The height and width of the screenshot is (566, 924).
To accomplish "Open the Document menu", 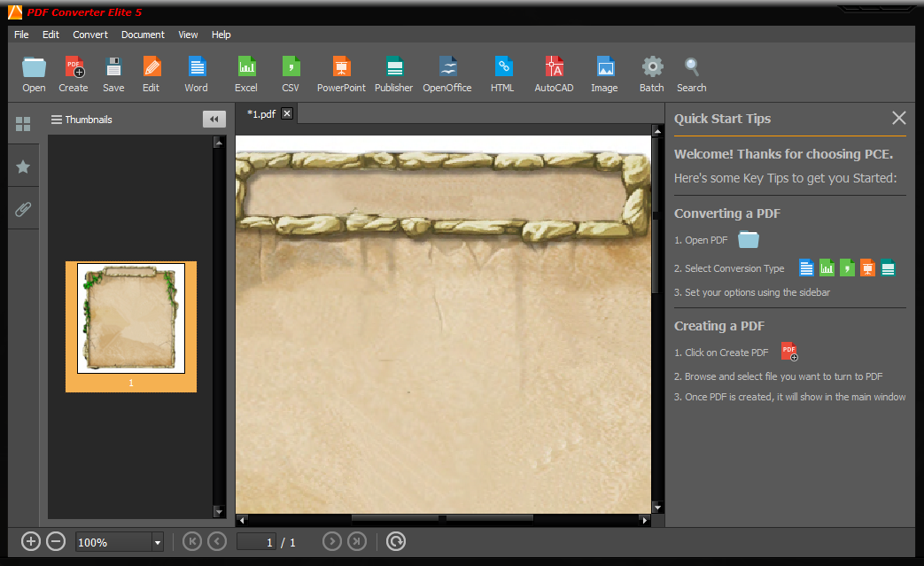I will click(x=144, y=35).
